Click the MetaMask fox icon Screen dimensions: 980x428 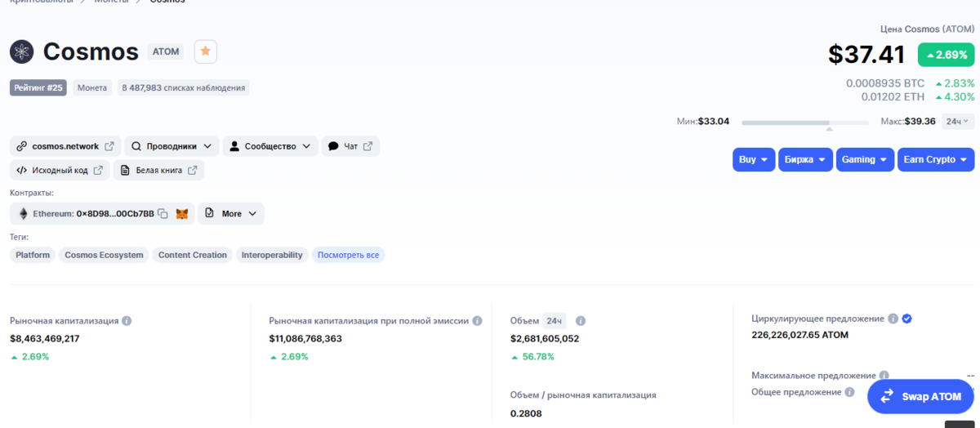click(182, 214)
